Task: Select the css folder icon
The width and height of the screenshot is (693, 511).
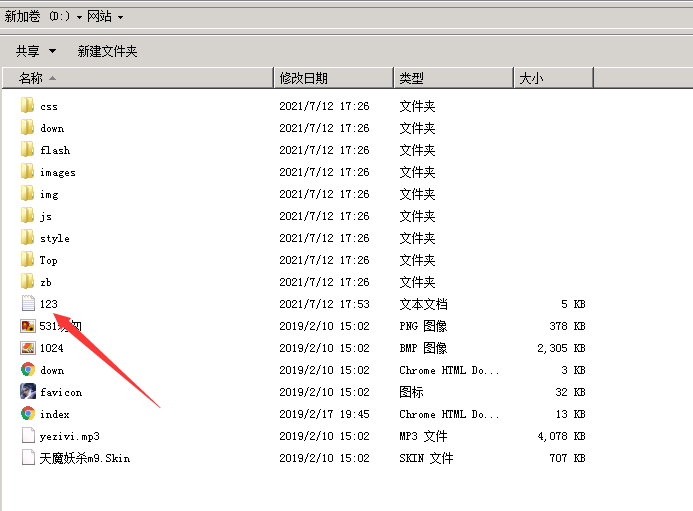Action: pos(27,105)
